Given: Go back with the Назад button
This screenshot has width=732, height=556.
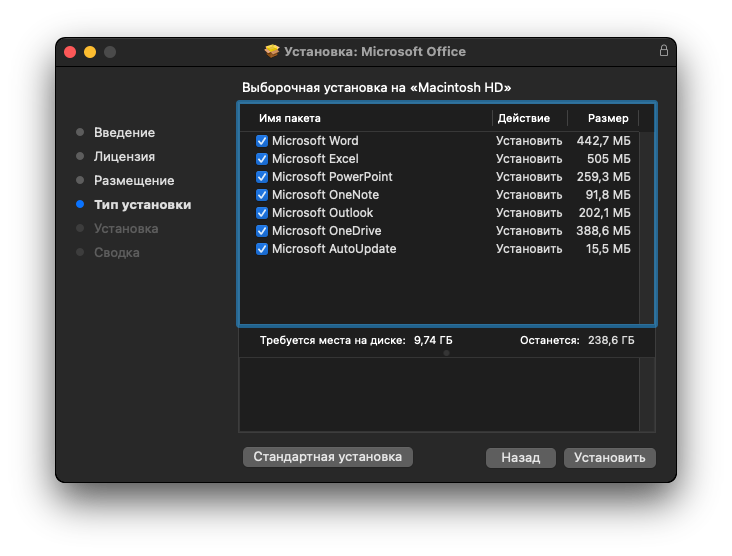Looking at the screenshot, I should 520,457.
